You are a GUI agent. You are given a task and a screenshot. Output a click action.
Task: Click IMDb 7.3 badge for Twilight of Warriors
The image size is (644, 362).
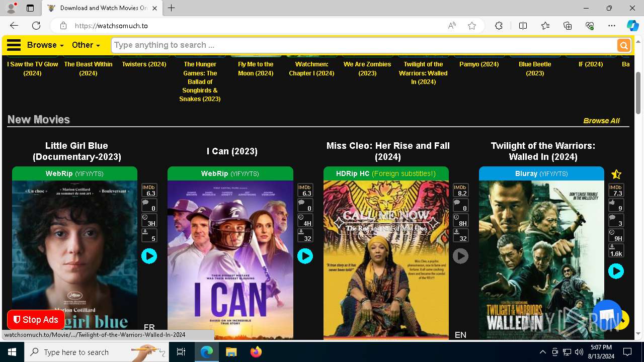[616, 190]
